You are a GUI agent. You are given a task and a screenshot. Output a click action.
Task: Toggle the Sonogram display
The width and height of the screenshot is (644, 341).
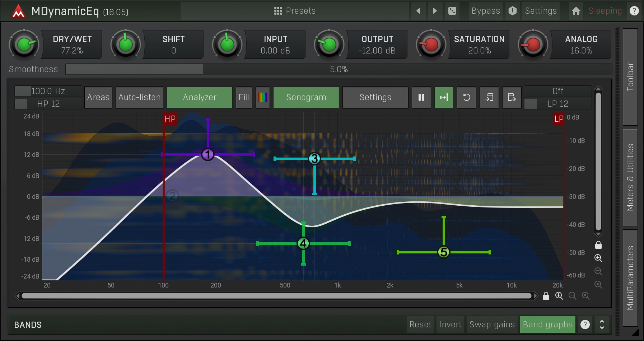306,97
